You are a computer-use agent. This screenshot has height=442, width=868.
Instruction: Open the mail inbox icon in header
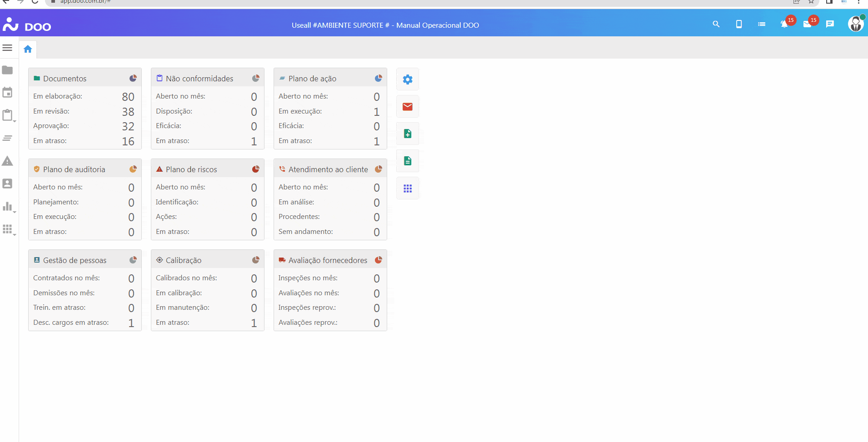pos(807,24)
